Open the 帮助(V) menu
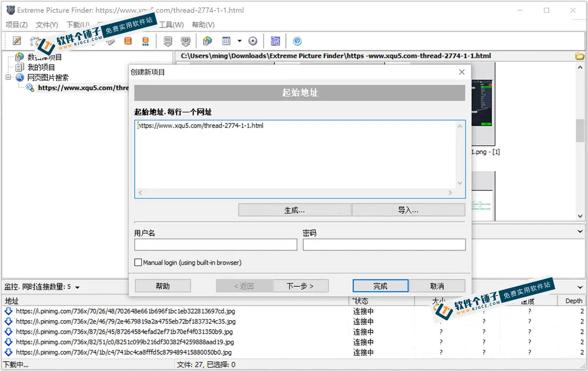Image resolution: width=588 pixels, height=371 pixels. (203, 24)
